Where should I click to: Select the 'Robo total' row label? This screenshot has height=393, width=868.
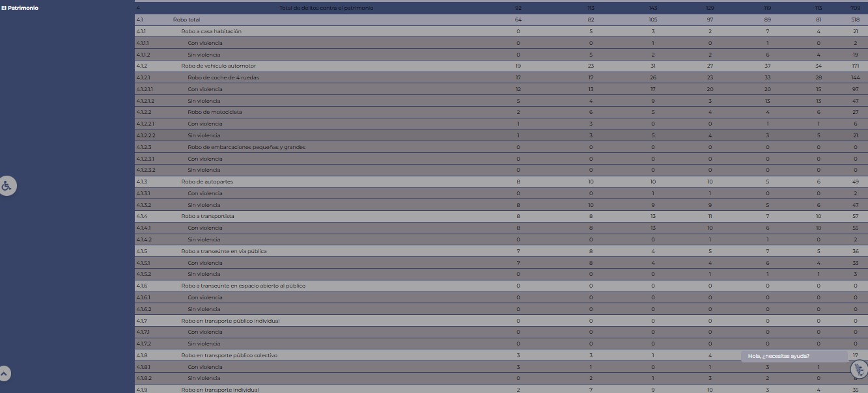(186, 20)
